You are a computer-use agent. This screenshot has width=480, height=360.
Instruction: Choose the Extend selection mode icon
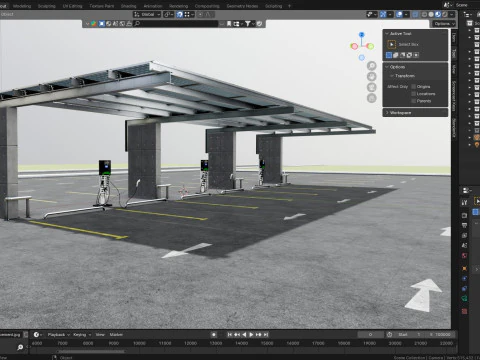396,55
